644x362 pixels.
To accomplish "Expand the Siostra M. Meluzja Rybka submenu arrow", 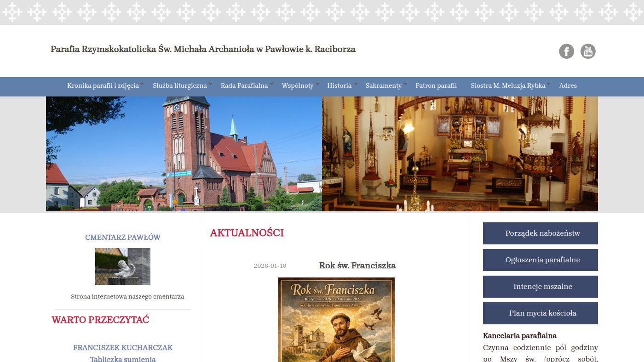I will coord(549,84).
